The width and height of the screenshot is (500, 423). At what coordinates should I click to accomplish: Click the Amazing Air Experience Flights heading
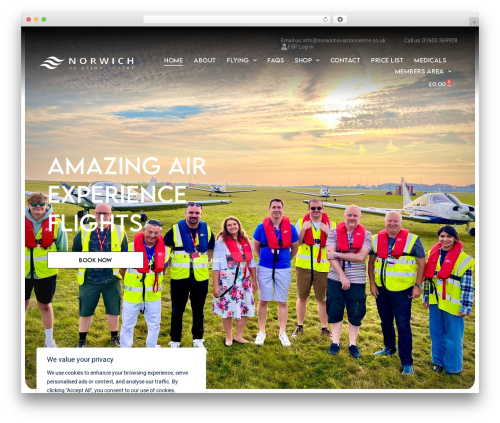[x=127, y=194]
